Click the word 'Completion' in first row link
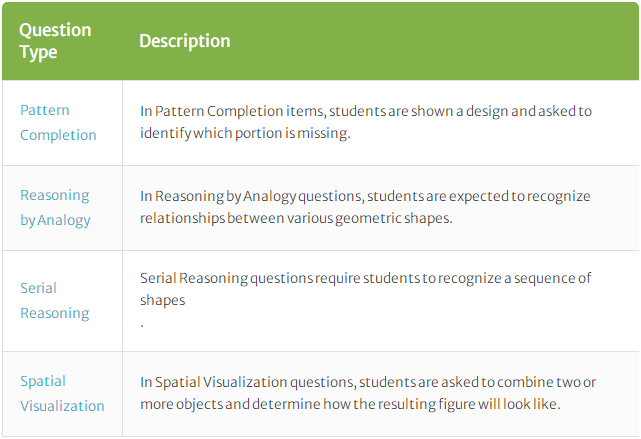641x439 pixels. [x=58, y=135]
